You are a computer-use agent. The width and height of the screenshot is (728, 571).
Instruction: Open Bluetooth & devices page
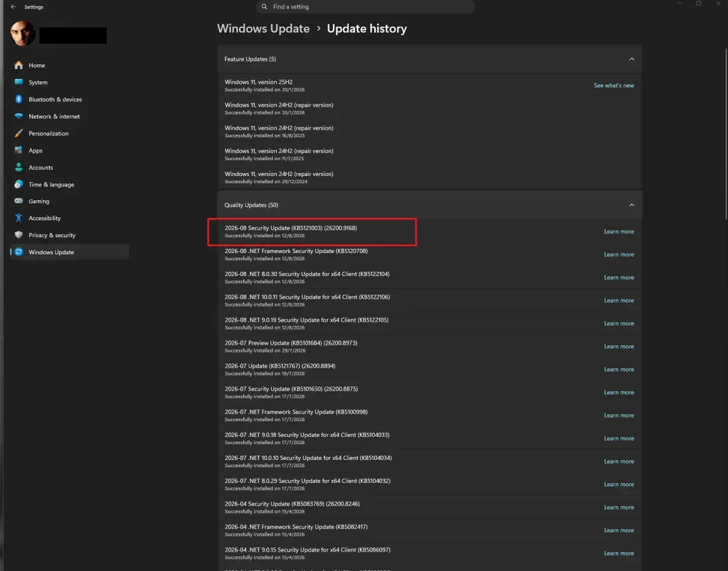tap(69, 99)
